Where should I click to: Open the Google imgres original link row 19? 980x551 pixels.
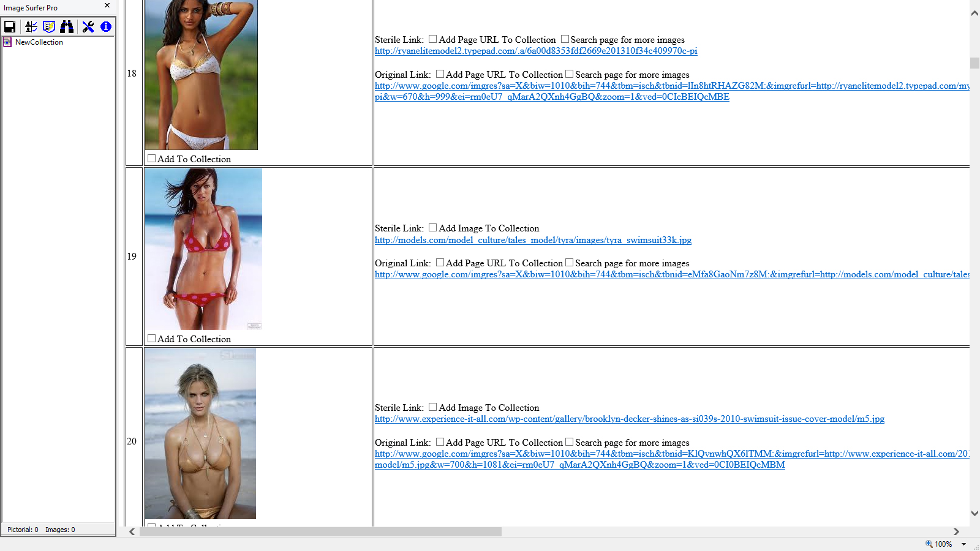tap(672, 274)
